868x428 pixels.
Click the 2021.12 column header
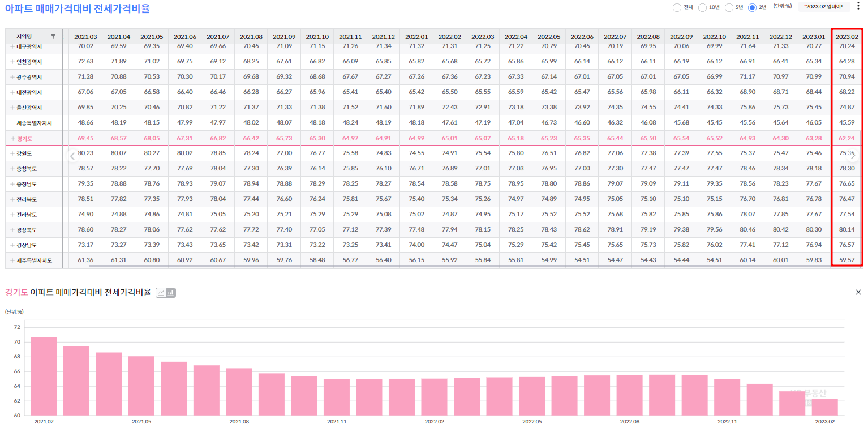[x=383, y=36]
